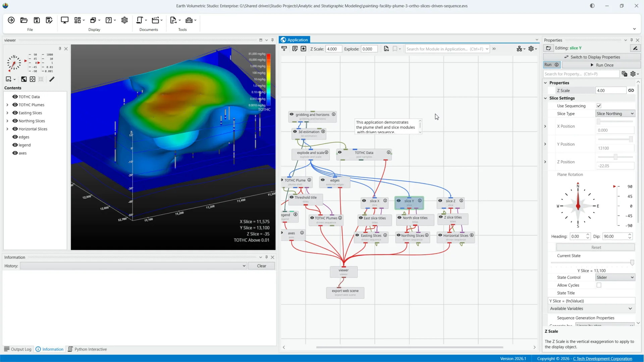Expand the Easting Slices tree item

pyautogui.click(x=7, y=113)
